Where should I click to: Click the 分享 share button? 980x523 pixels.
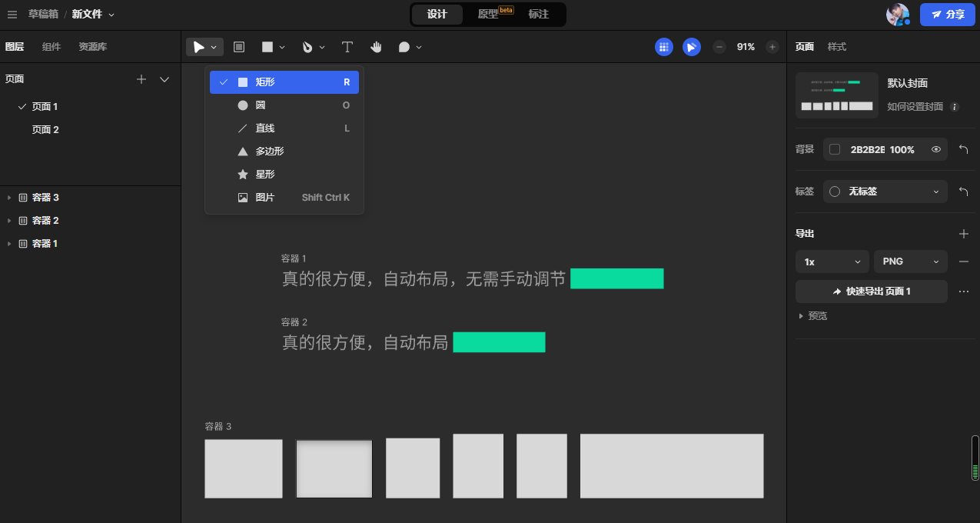948,15
